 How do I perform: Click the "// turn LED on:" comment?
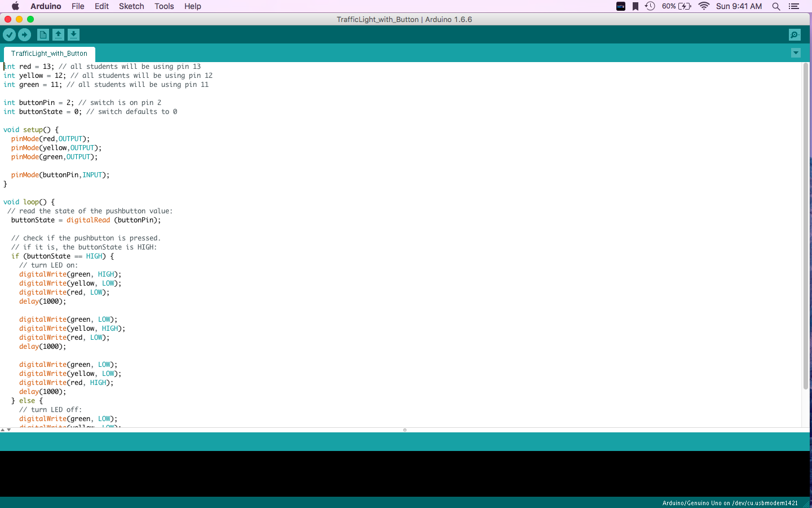coord(48,265)
